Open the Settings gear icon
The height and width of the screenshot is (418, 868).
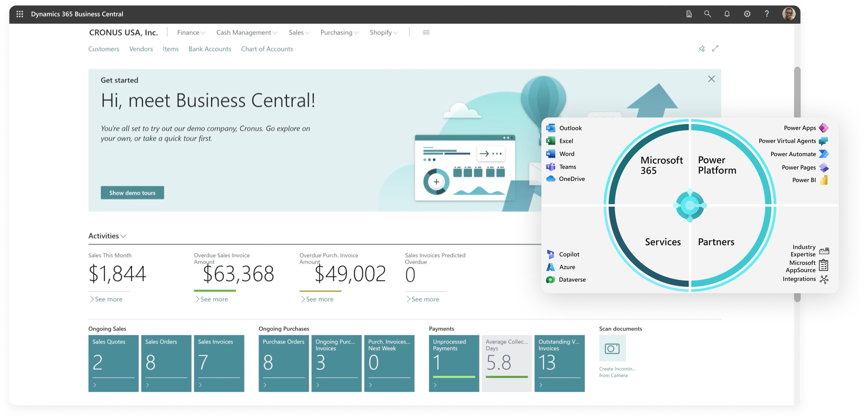point(747,14)
